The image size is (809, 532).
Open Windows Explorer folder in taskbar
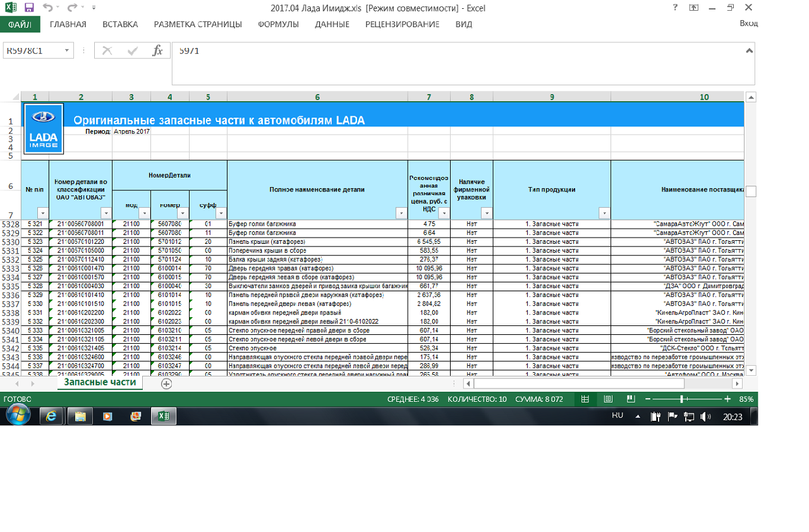[80, 416]
